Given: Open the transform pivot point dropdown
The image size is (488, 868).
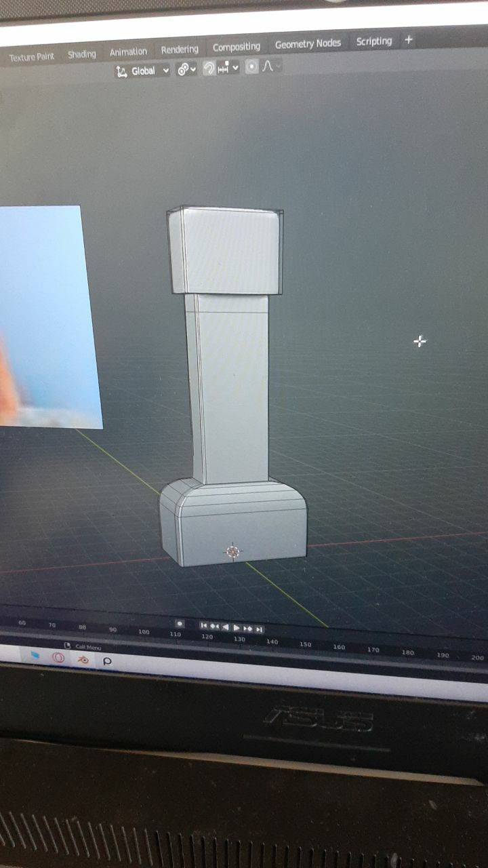Looking at the screenshot, I should point(186,69).
